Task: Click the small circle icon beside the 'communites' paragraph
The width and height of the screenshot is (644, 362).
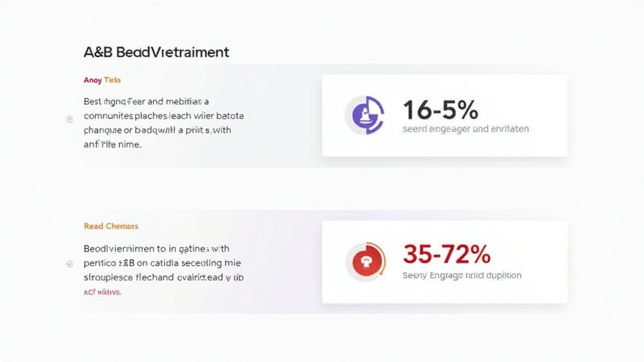Action: 70,118
